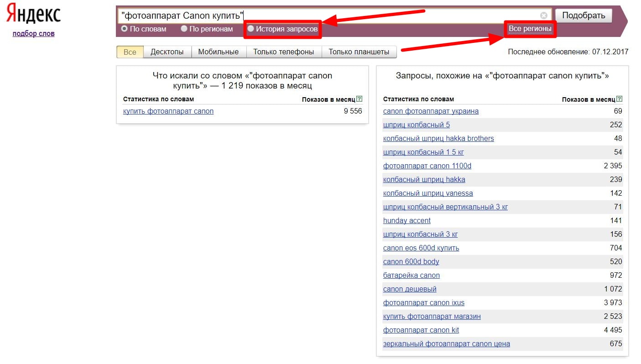Click the Яндекс logo

(x=33, y=15)
